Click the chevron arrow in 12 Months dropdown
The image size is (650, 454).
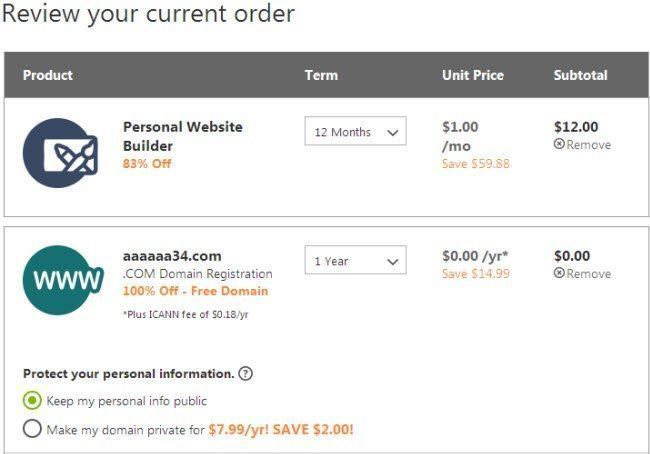(x=392, y=133)
